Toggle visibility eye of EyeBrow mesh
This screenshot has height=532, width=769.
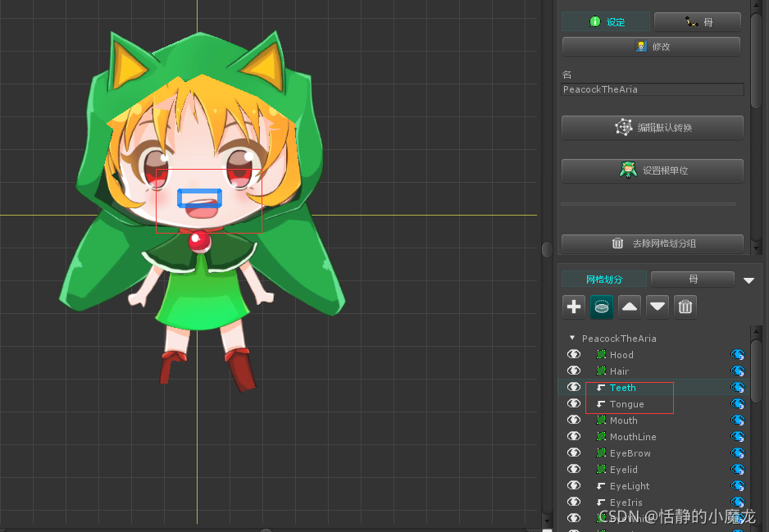[x=574, y=452]
